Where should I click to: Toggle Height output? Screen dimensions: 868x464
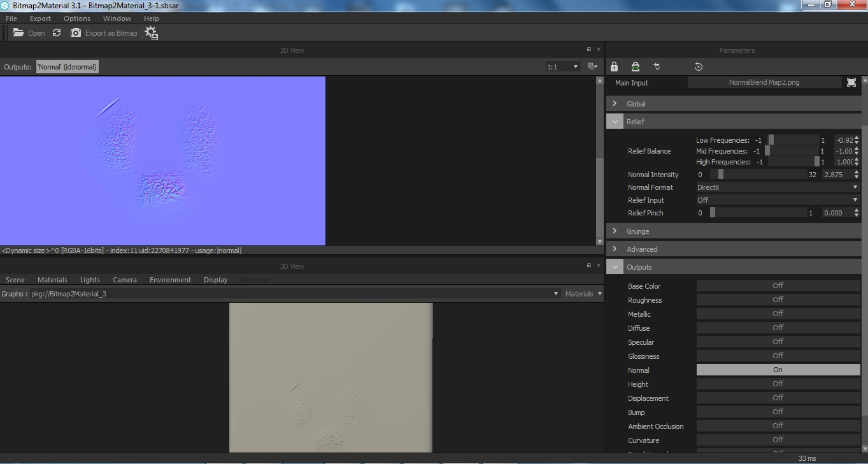tap(778, 384)
